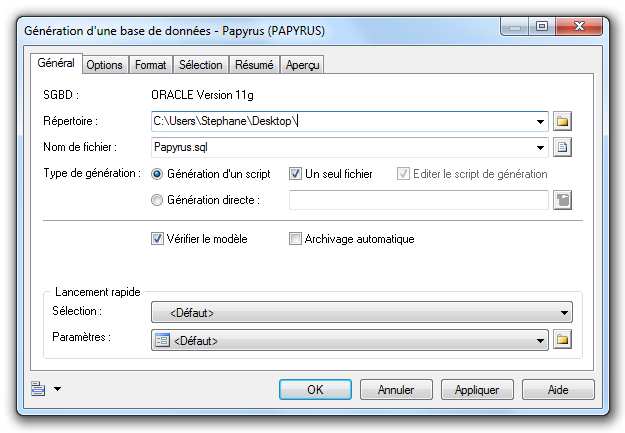
Task: Open the Paramètres combo box
Action: [x=540, y=340]
